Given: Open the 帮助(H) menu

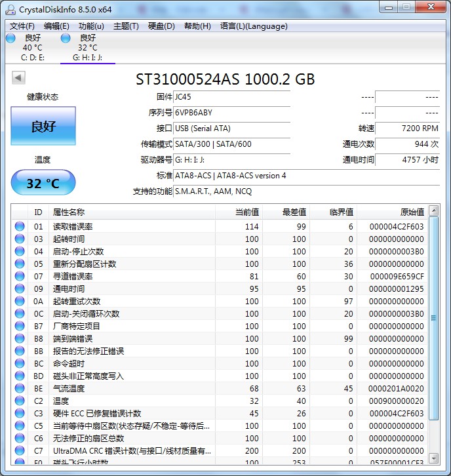Looking at the screenshot, I should pos(197,26).
